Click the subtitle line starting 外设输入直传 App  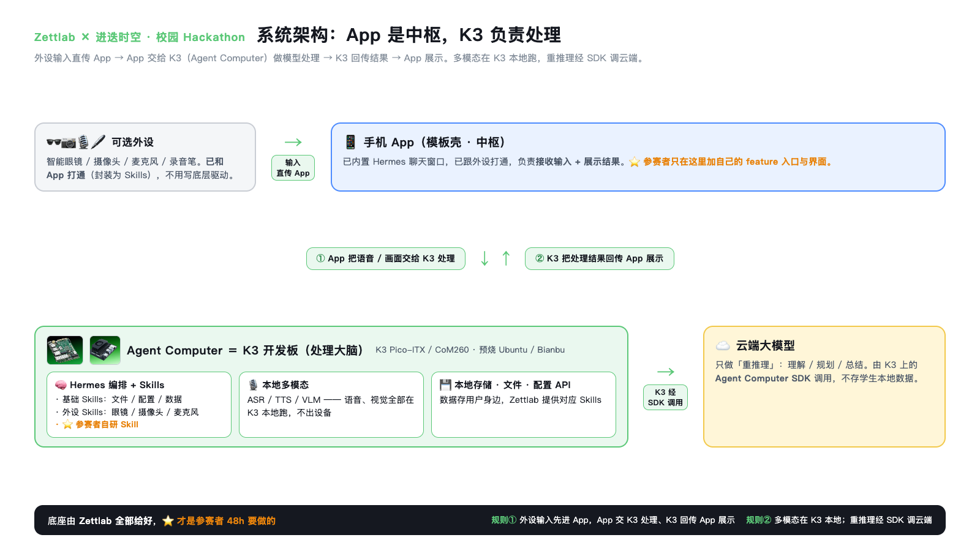(x=340, y=58)
